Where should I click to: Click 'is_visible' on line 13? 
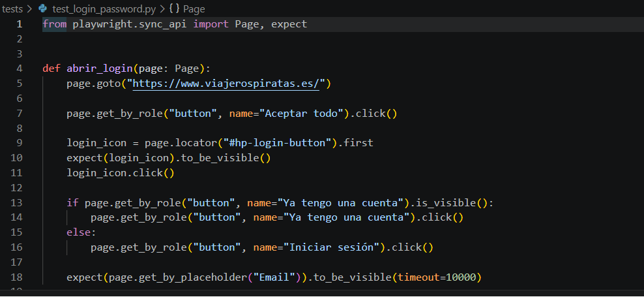click(447, 202)
